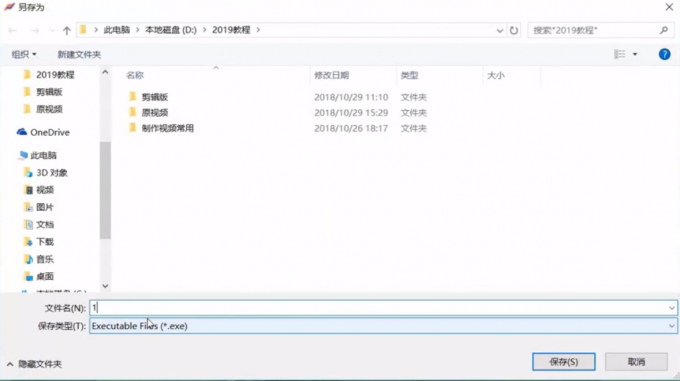Expand the 文件名 dropdown arrow

672,308
